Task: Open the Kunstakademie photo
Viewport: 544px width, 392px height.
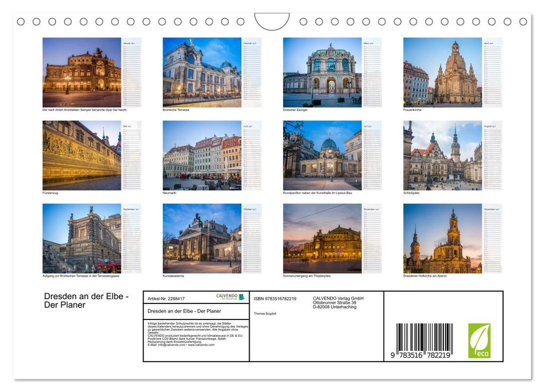Action: point(202,238)
